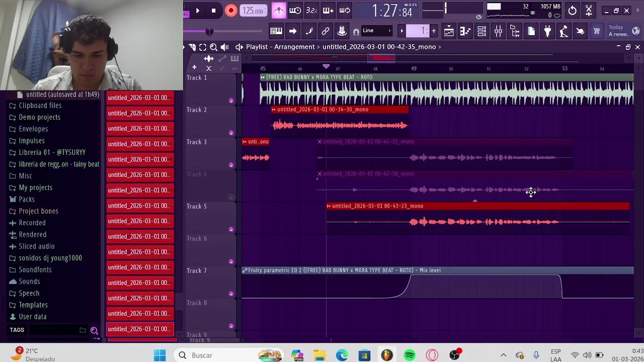This screenshot has height=362, width=644.
Task: Open the Mixer view icon
Action: pyautogui.click(x=498, y=31)
